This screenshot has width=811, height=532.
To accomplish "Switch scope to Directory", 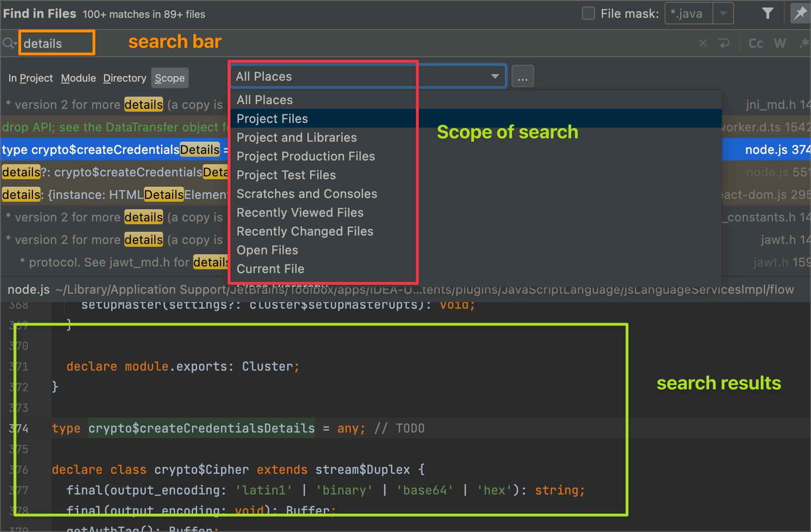I will (124, 78).
